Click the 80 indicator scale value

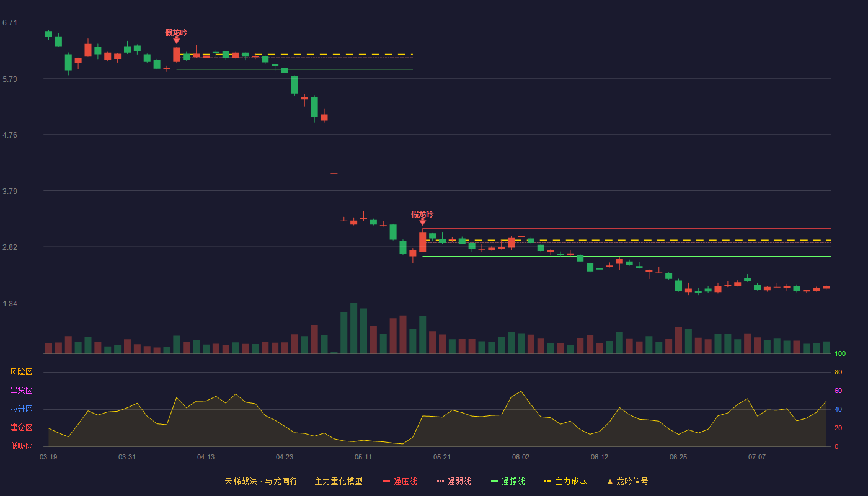838,373
